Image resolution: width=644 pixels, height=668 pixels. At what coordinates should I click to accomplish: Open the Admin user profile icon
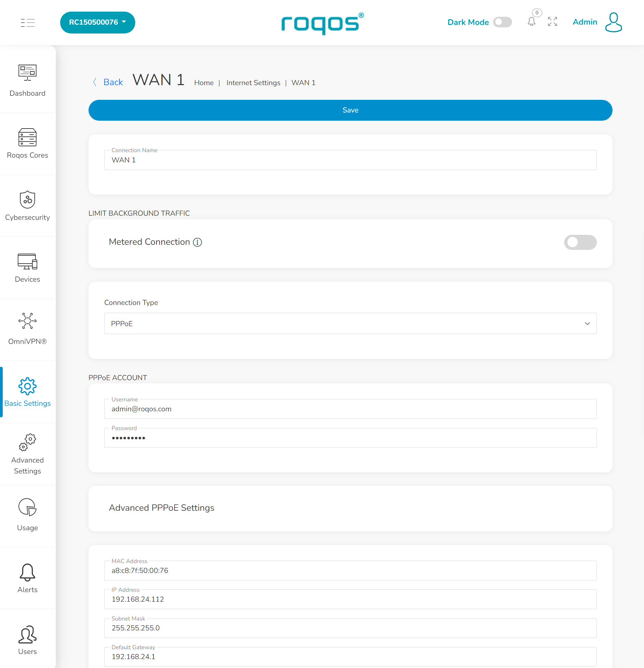614,22
